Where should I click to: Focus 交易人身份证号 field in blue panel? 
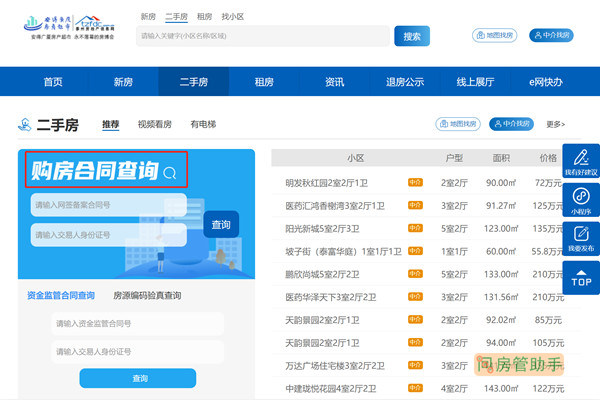click(x=109, y=235)
